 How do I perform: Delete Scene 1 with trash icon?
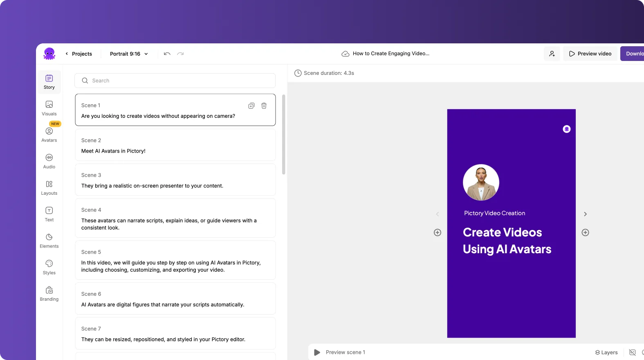[264, 106]
